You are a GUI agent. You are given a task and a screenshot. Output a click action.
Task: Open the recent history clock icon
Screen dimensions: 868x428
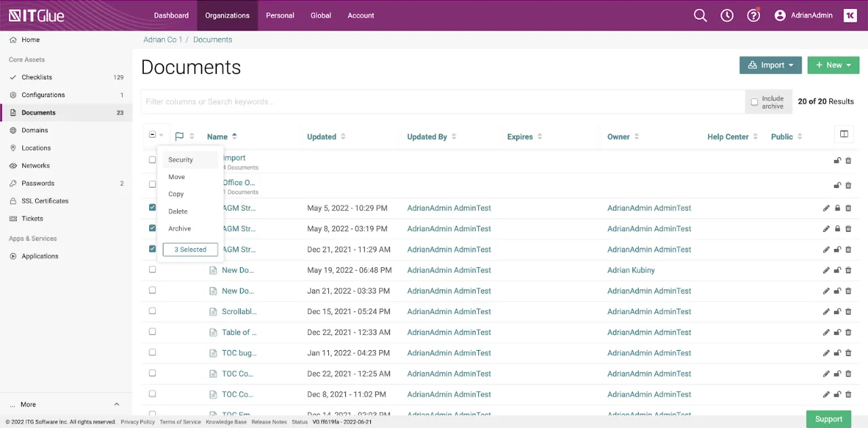[727, 16]
